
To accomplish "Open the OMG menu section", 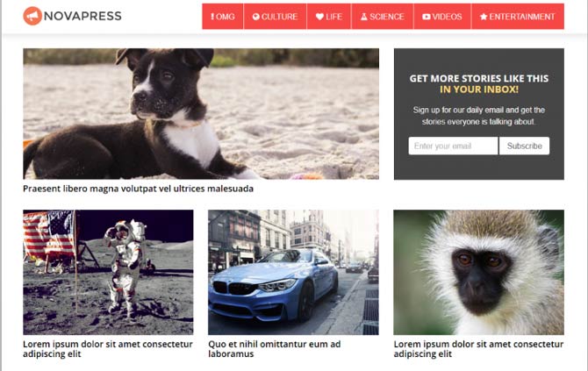I will 223,17.
